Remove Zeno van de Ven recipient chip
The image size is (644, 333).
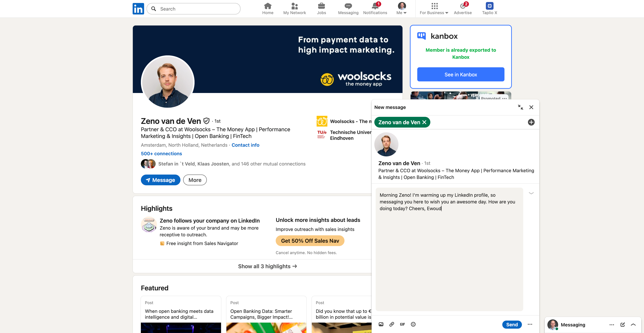click(424, 122)
